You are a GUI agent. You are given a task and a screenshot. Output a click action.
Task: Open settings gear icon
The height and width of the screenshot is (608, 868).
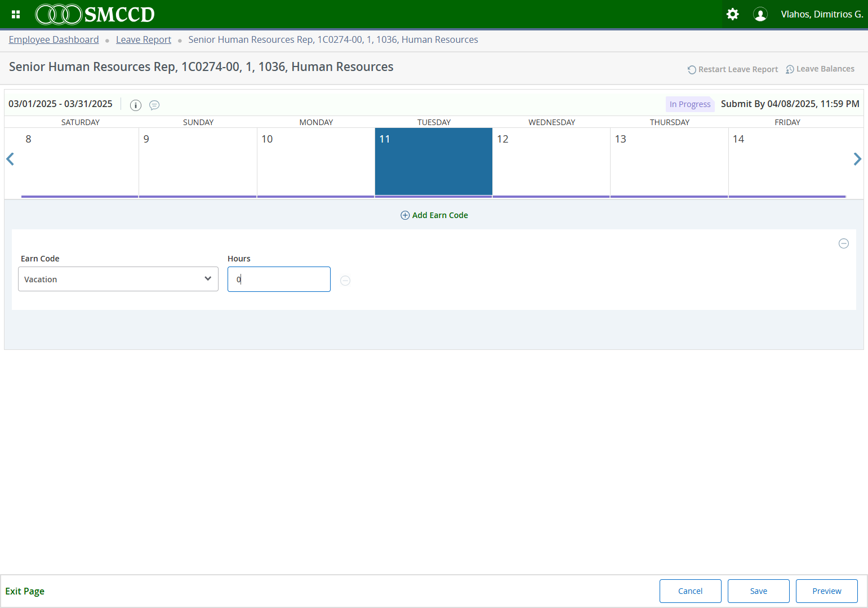coord(732,14)
